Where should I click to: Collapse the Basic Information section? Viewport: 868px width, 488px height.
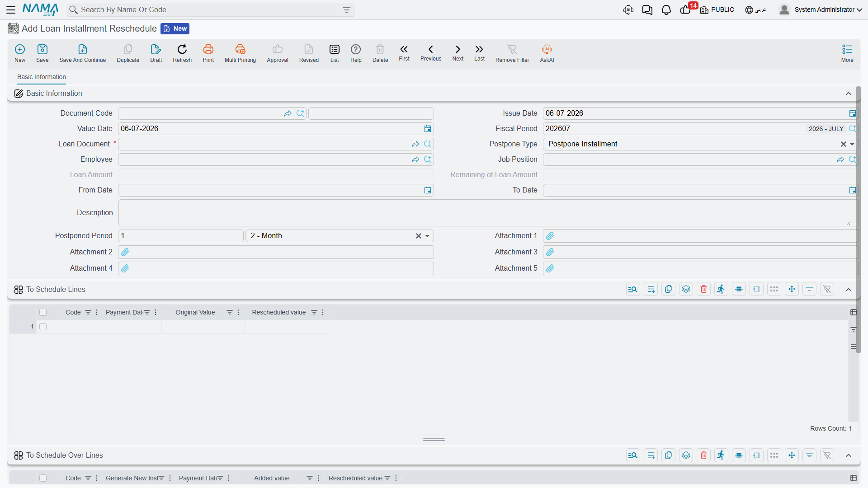(849, 94)
